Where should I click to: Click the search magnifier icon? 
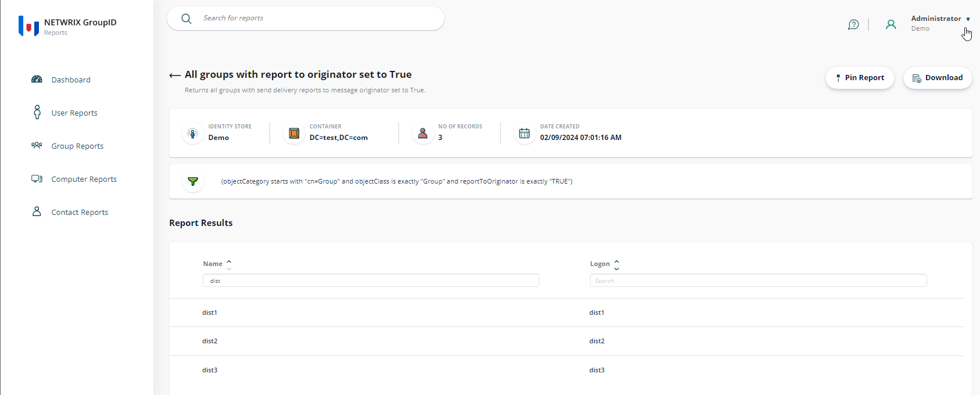click(x=186, y=19)
